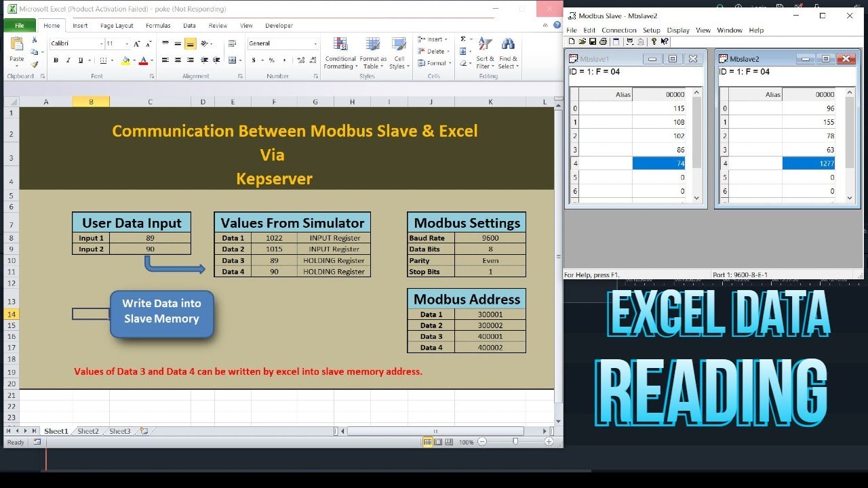This screenshot has width=868, height=488.
Task: Toggle highlighted Bottom Align button
Action: click(x=190, y=43)
